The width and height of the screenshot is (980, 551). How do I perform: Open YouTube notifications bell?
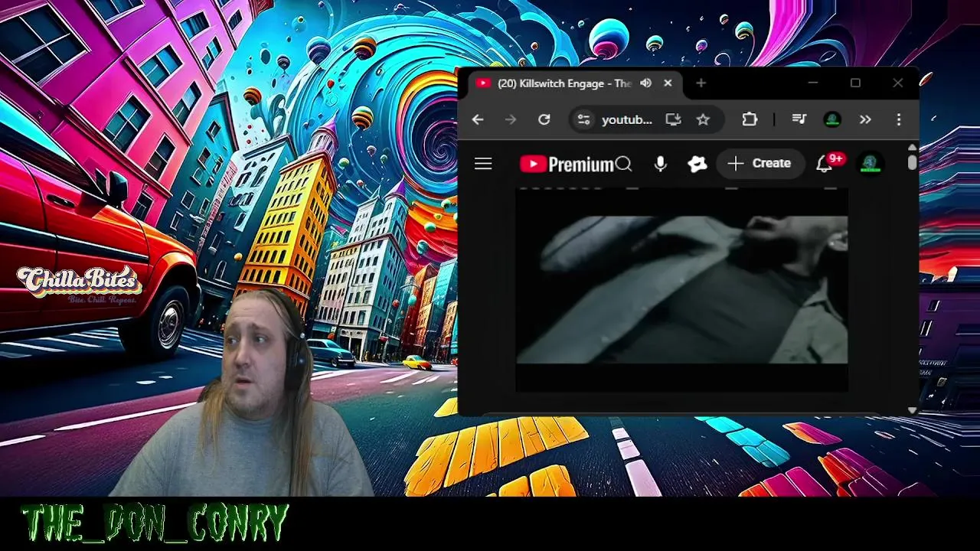(x=824, y=164)
